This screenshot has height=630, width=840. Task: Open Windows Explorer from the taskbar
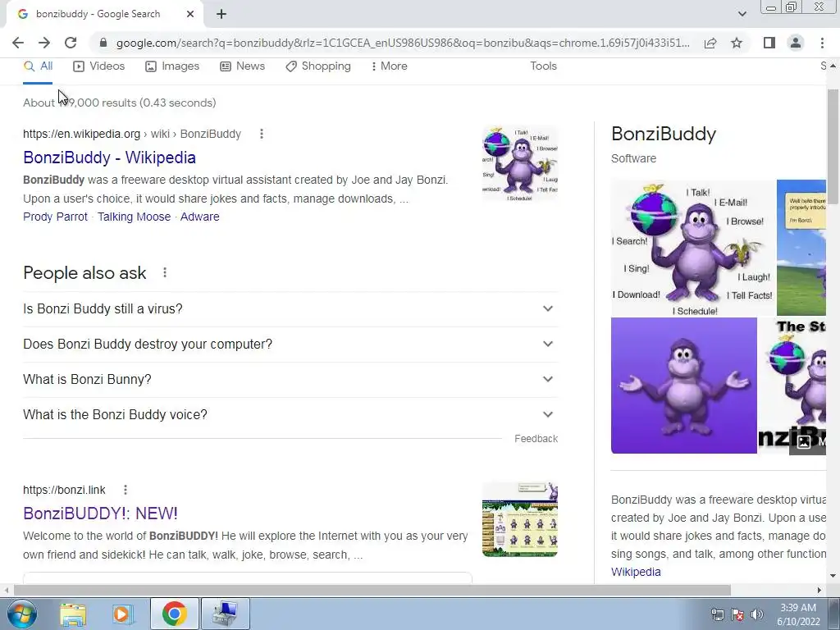pyautogui.click(x=73, y=614)
